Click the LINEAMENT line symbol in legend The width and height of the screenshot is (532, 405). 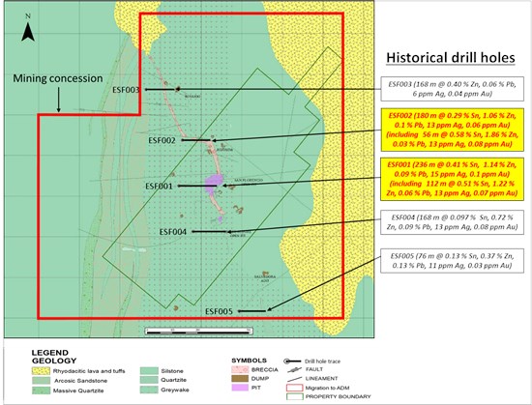tap(294, 379)
